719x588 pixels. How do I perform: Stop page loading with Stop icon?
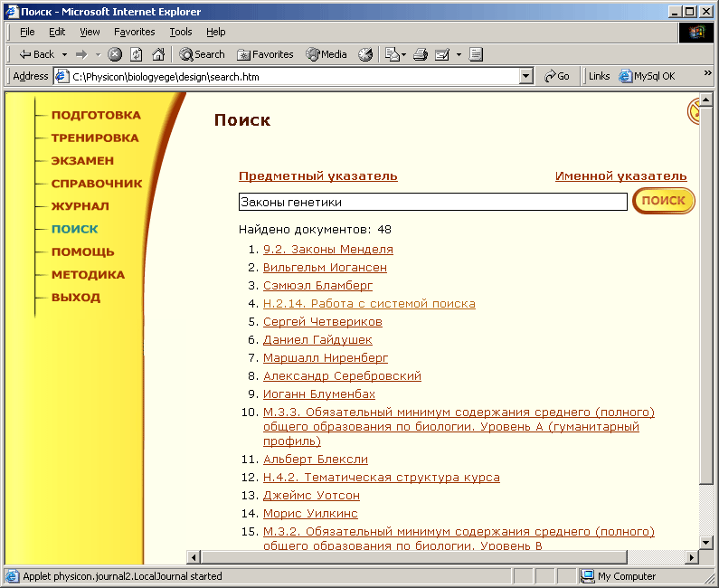click(115, 54)
